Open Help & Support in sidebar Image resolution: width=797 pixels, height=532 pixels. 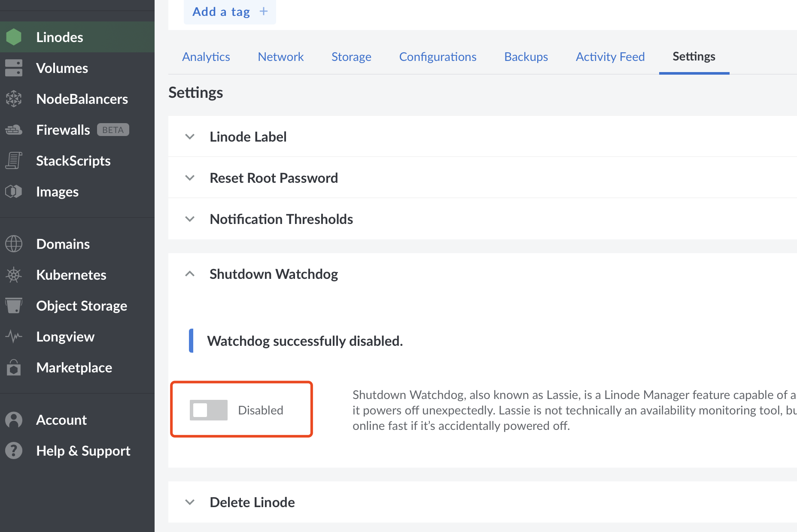(x=83, y=451)
